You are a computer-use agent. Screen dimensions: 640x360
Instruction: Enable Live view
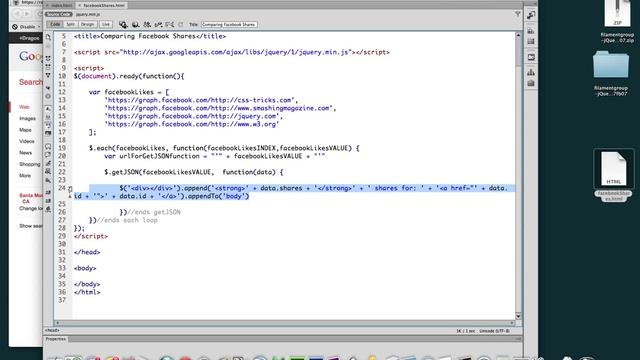[x=106, y=24]
